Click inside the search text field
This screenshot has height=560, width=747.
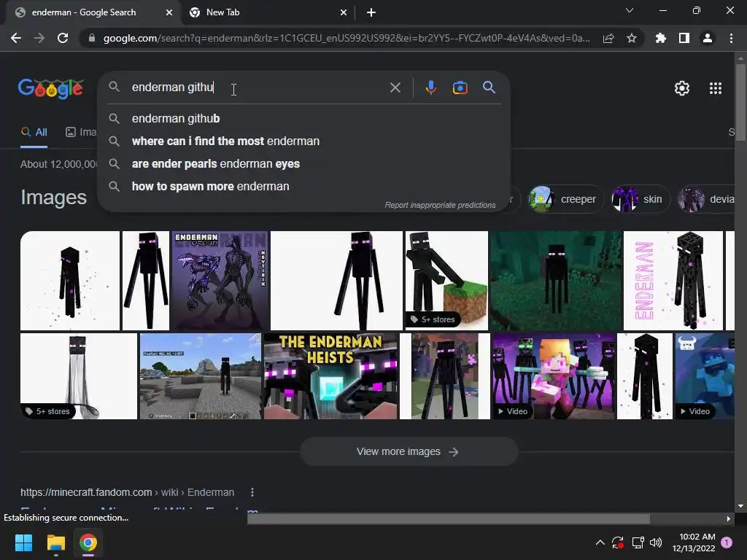pyautogui.click(x=258, y=87)
